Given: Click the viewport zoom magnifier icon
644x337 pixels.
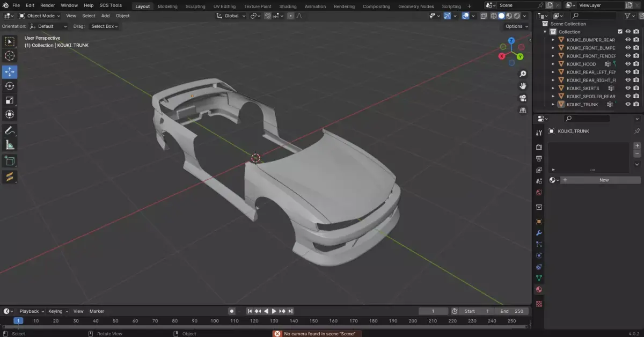Looking at the screenshot, I should 523,74.
